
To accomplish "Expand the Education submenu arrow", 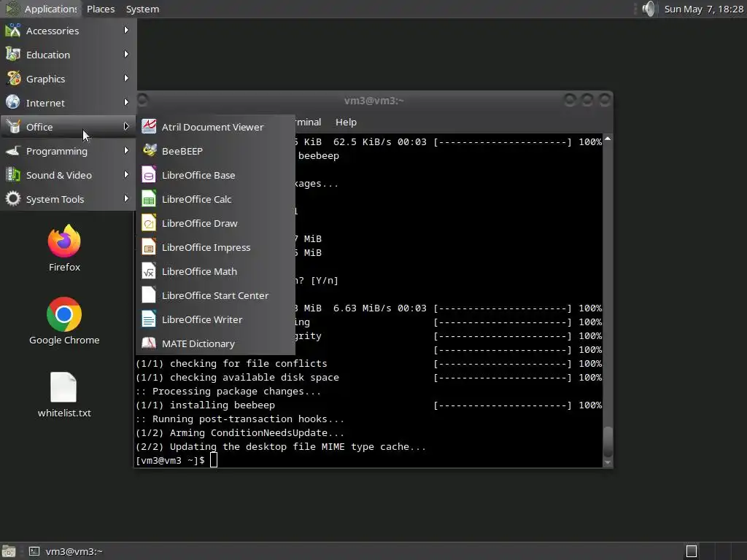I will click(125, 54).
